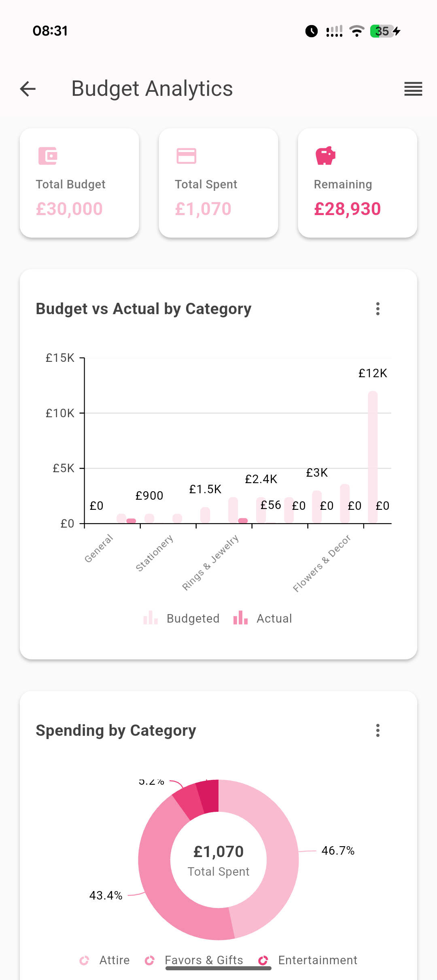Image resolution: width=437 pixels, height=980 pixels.
Task: Tap the Remaining piggy bank icon
Action: click(325, 156)
